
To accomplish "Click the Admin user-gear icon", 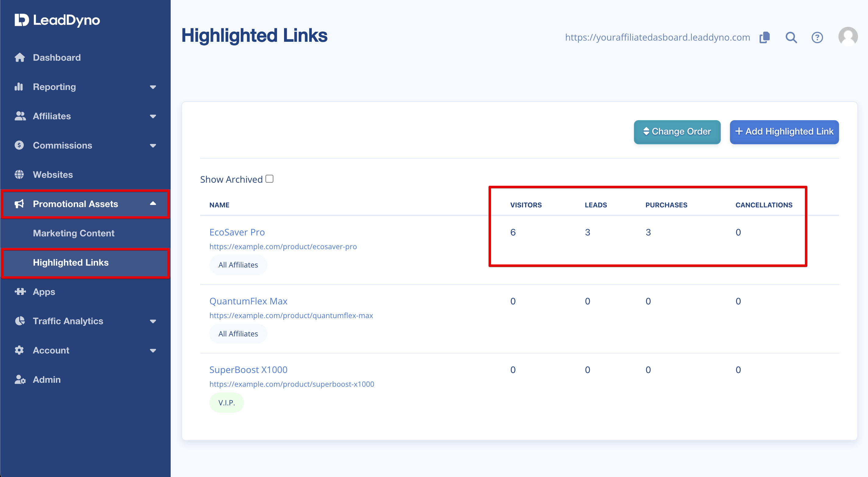I will (x=20, y=380).
